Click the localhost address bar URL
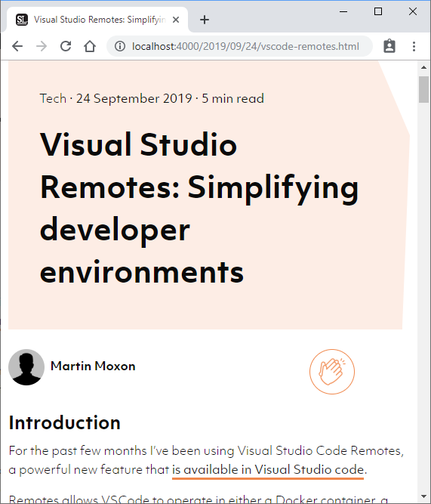This screenshot has height=504, width=431. tap(245, 46)
